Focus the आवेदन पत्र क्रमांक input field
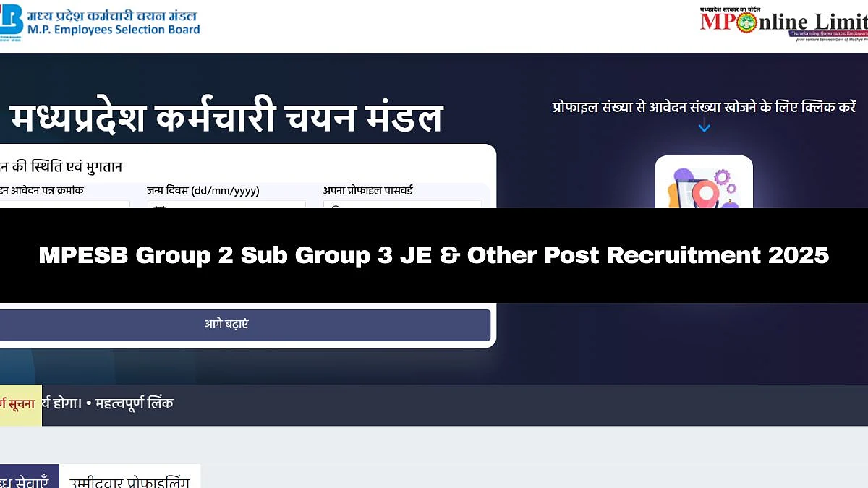 65,205
